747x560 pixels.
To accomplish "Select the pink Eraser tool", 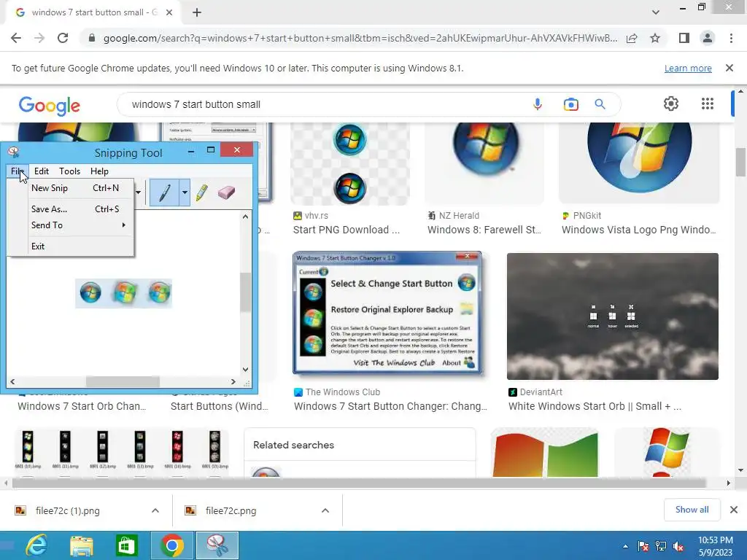I will coord(226,192).
